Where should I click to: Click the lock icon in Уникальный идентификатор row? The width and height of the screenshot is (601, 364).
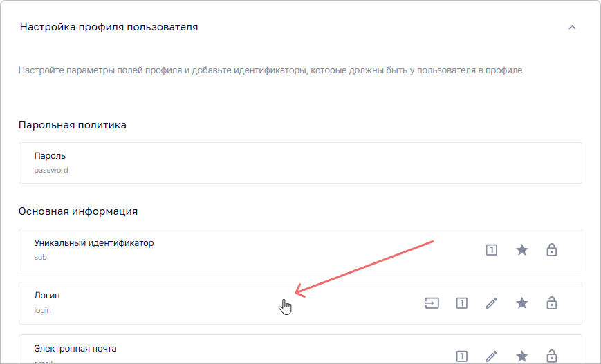point(551,250)
